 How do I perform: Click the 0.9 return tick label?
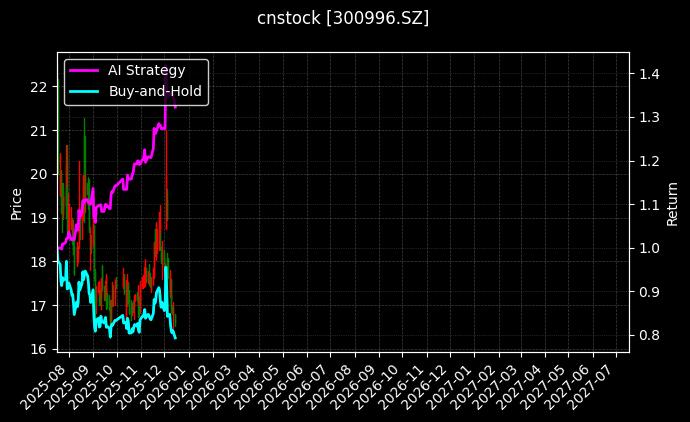[650, 292]
